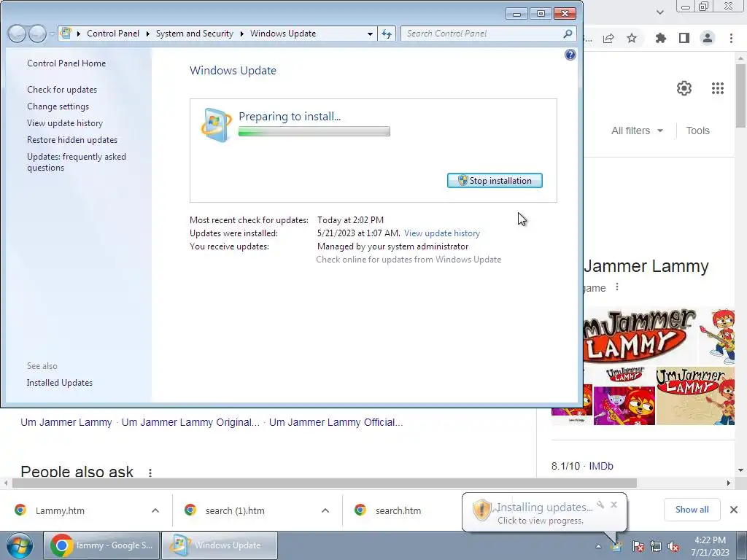Select Windows Update taskbar button
Viewport: 747px width, 560px height.
(x=220, y=545)
